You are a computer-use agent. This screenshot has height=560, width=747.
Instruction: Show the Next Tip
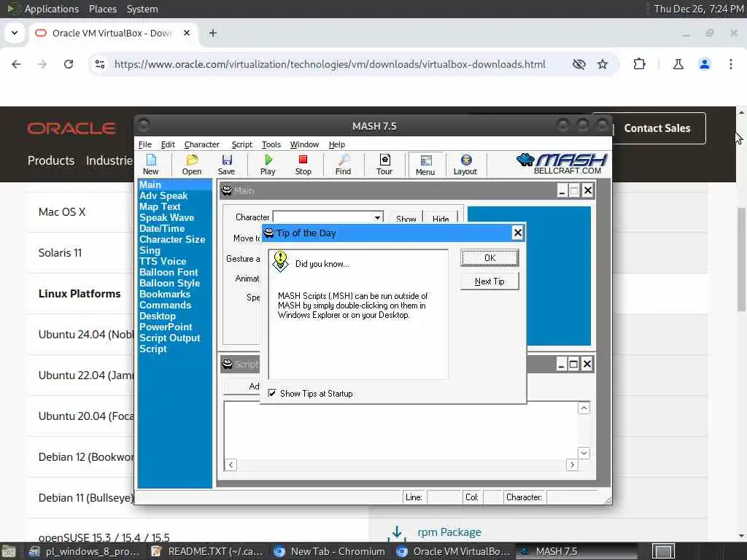pyautogui.click(x=489, y=281)
